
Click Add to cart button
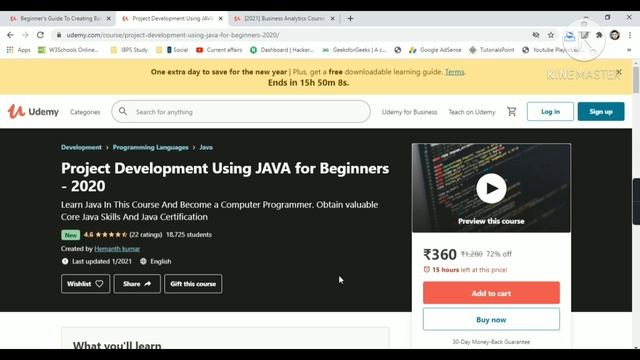tap(491, 293)
